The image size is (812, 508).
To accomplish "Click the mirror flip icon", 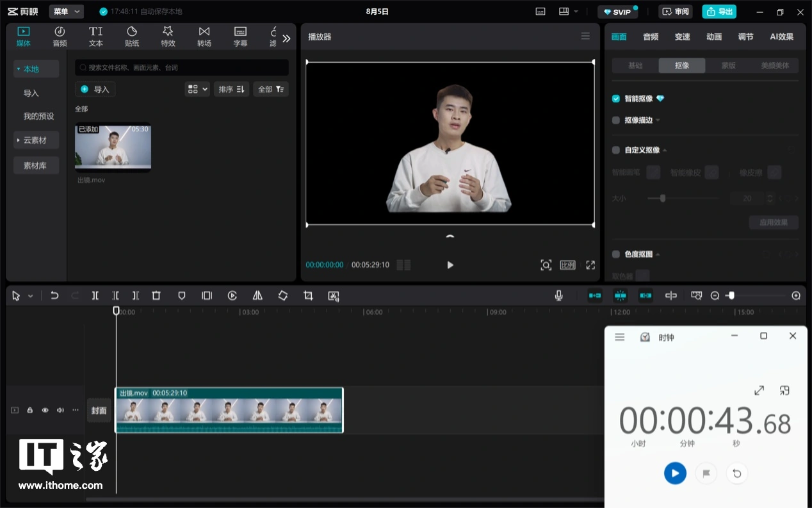I will [x=257, y=295].
